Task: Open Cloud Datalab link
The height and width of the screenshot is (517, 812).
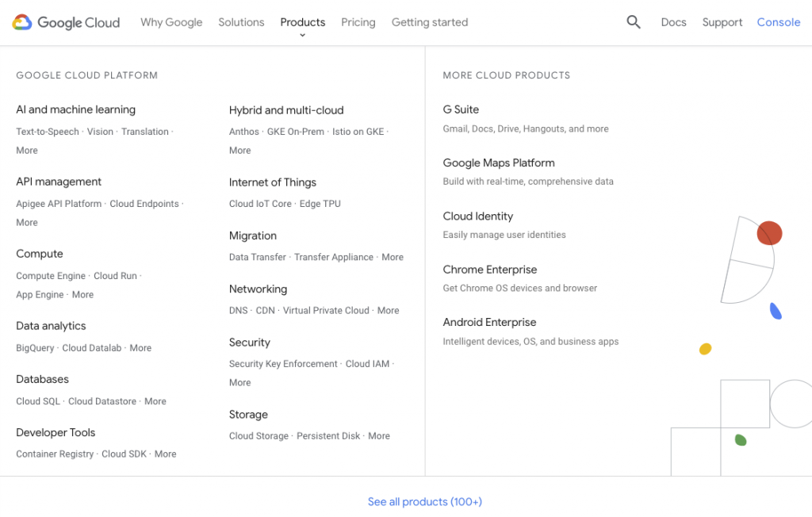Action: click(x=92, y=347)
